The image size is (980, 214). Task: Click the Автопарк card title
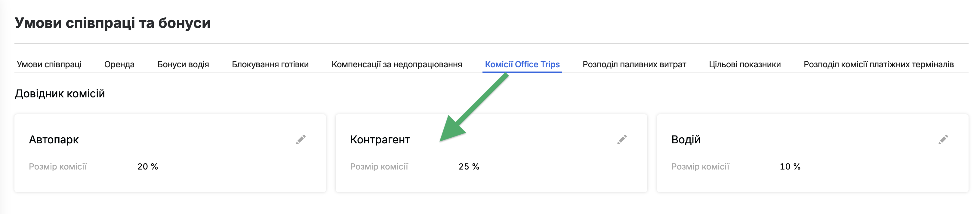54,139
